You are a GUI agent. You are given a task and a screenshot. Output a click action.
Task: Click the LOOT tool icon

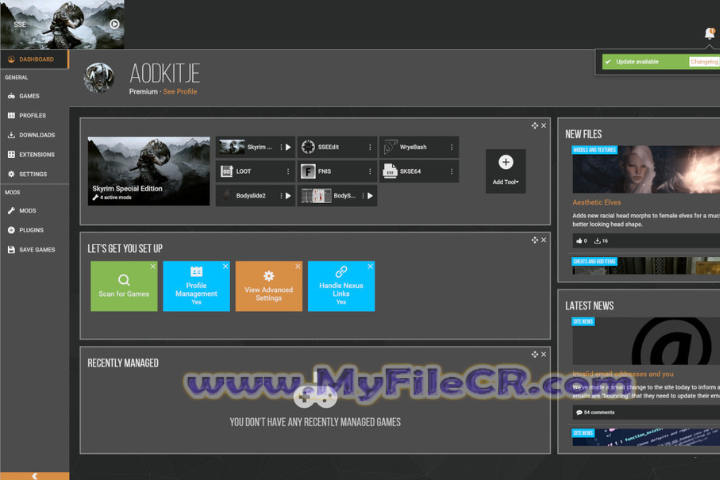(x=226, y=171)
